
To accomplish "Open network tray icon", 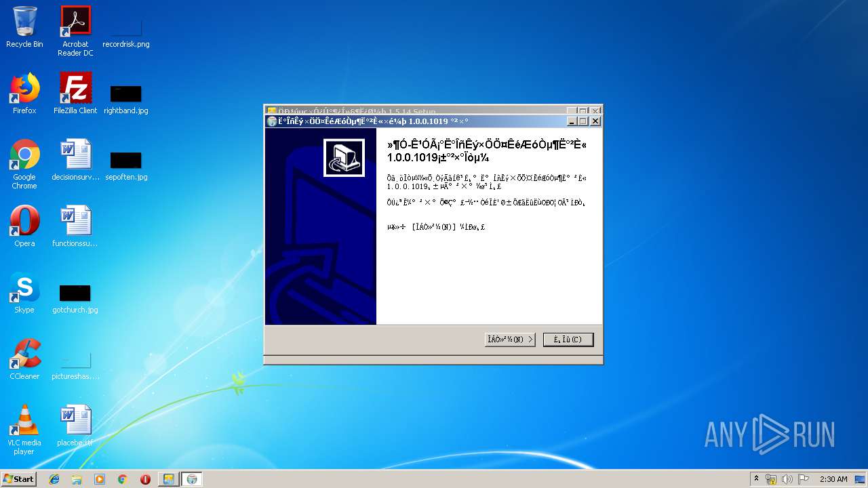I will 771,479.
